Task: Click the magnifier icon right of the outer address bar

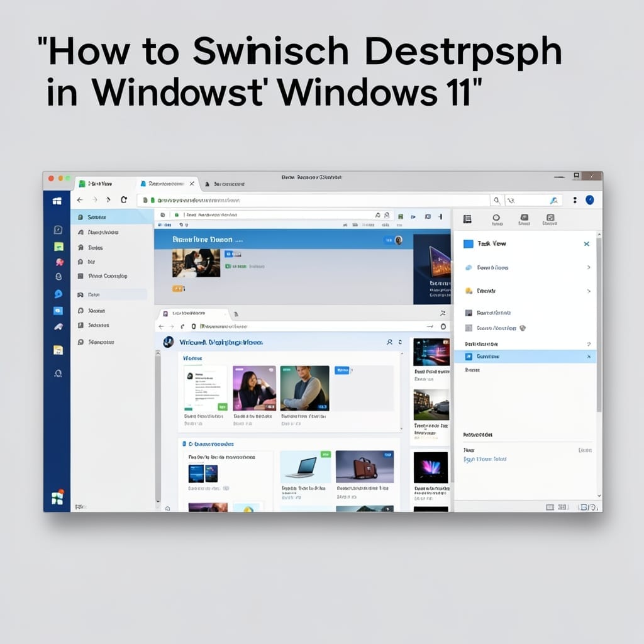Action: 497,201
